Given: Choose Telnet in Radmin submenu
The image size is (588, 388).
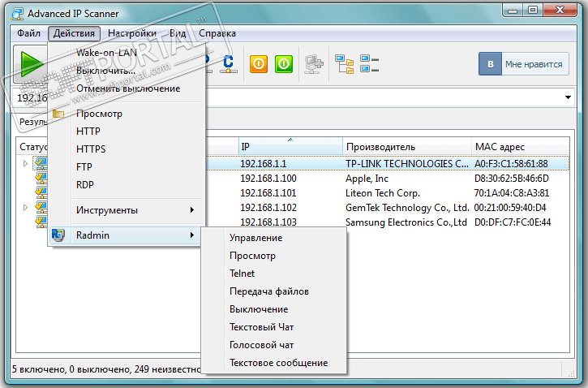Looking at the screenshot, I should [274, 274].
